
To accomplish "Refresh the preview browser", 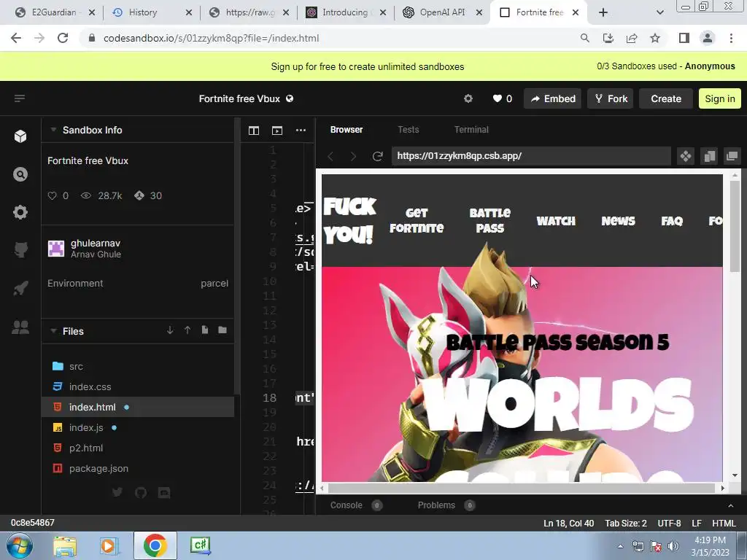I will (377, 156).
